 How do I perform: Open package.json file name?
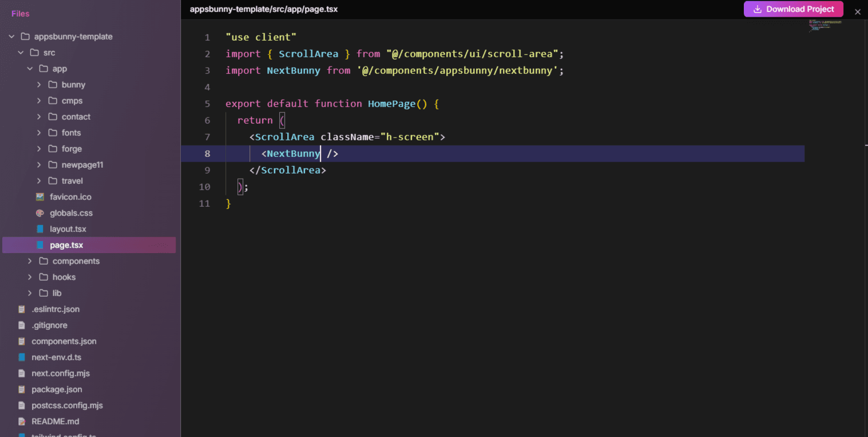click(57, 389)
